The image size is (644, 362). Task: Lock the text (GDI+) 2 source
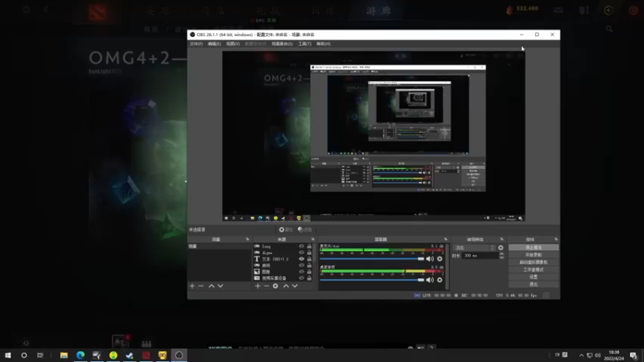pyautogui.click(x=309, y=259)
